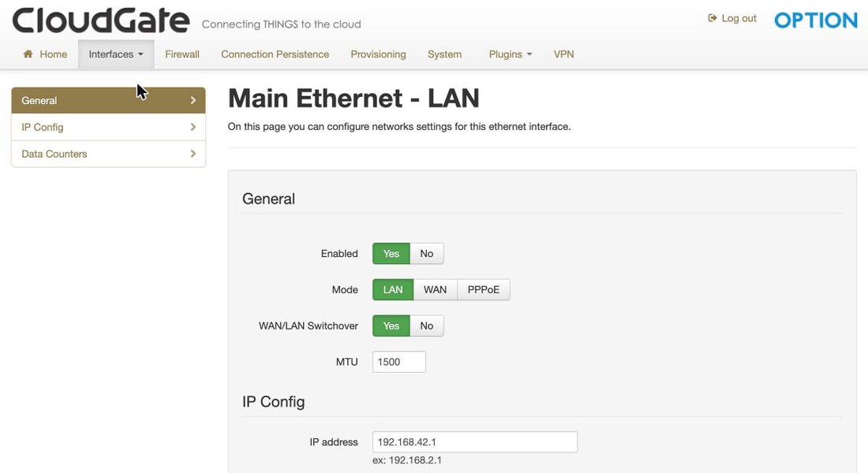Click the OPTION brand logo
868x473 pixels.
tap(815, 20)
